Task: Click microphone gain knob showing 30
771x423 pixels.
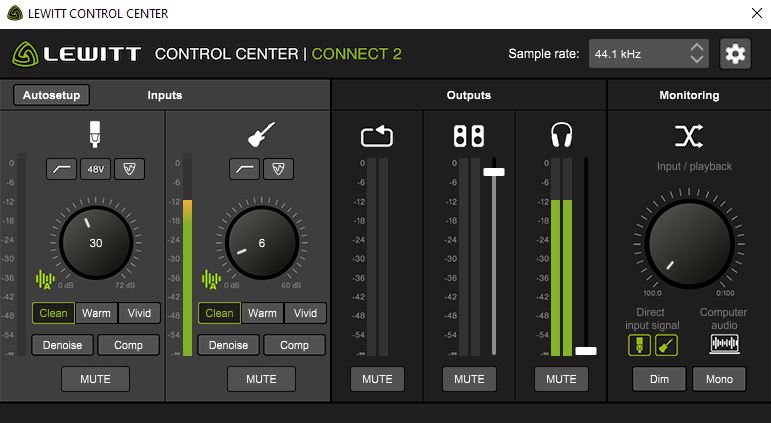Action: point(96,243)
